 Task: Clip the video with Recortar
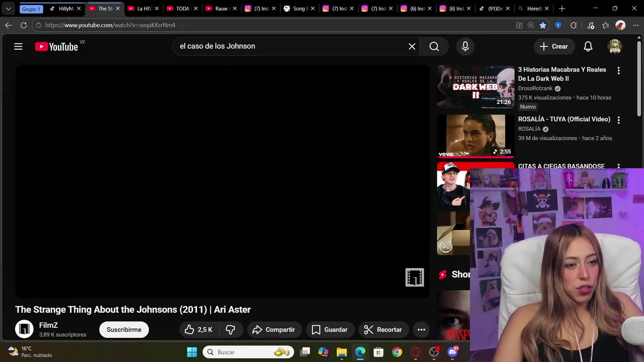(383, 330)
